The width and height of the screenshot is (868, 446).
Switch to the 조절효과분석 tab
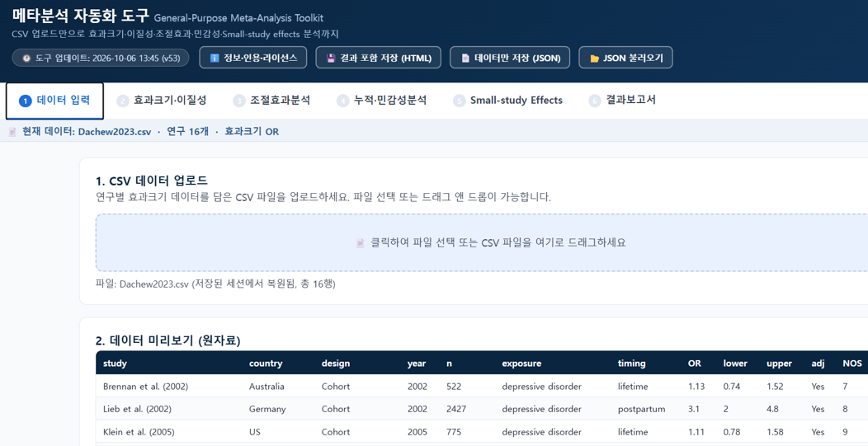(271, 101)
